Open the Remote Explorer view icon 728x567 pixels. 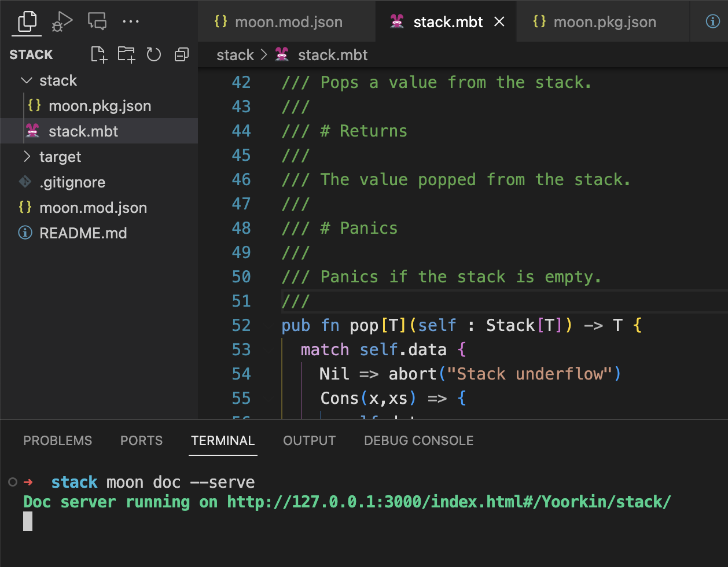click(97, 22)
